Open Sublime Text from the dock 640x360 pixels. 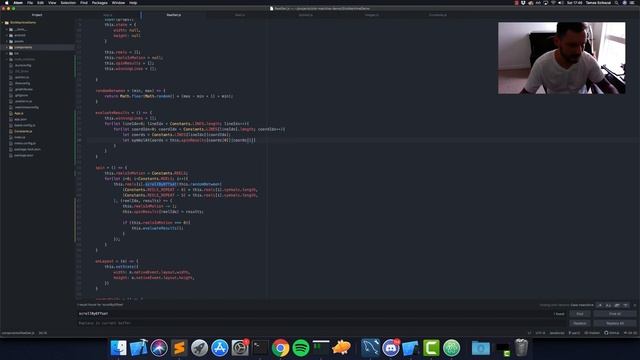coord(179,348)
